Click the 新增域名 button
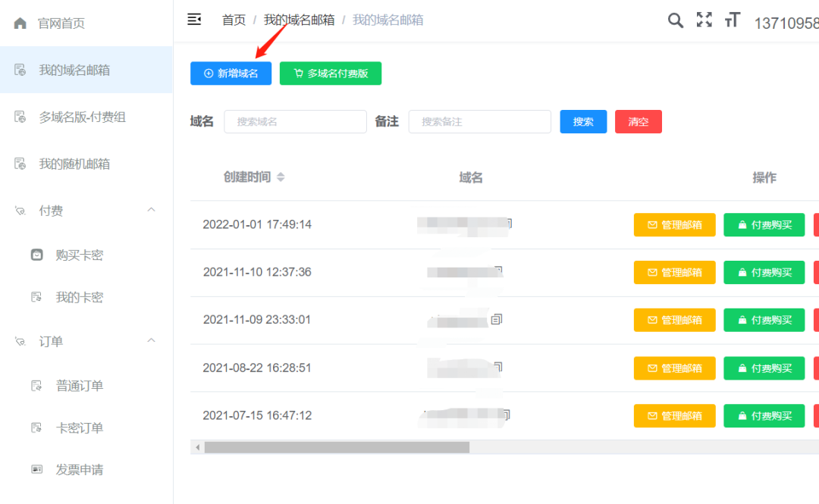 pyautogui.click(x=231, y=73)
